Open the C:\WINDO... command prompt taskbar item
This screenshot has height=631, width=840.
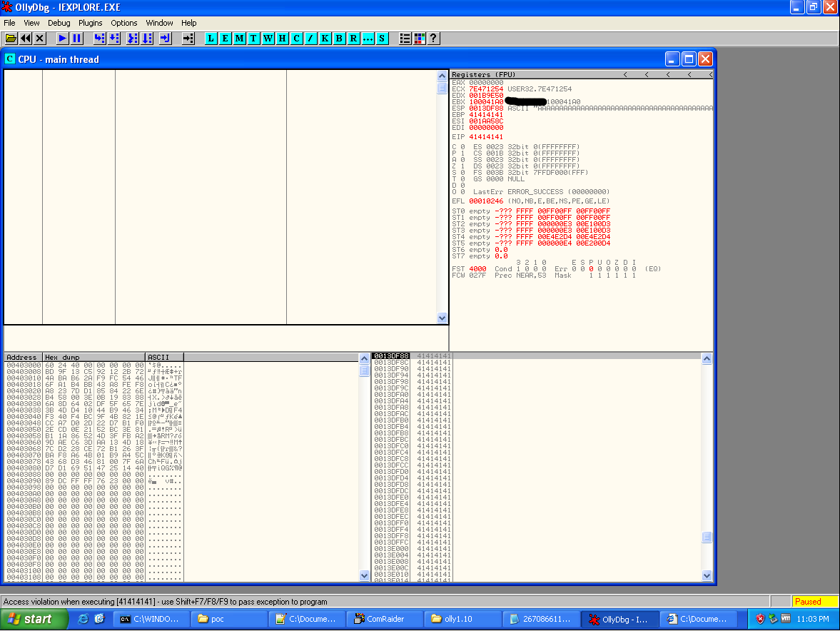point(151,619)
